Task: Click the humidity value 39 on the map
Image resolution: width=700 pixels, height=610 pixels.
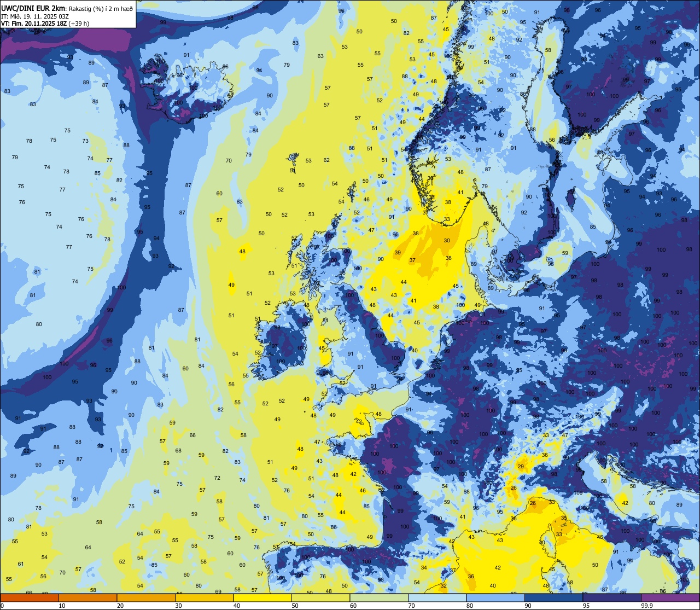Action: tap(398, 252)
